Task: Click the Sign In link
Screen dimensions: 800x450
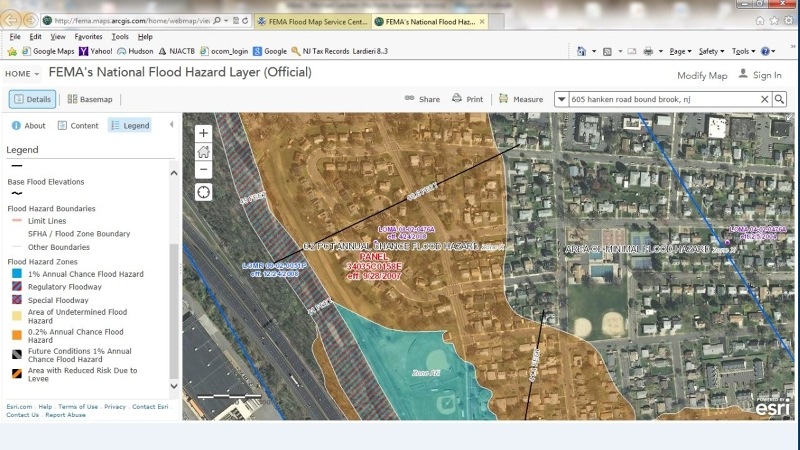Action: tap(760, 75)
